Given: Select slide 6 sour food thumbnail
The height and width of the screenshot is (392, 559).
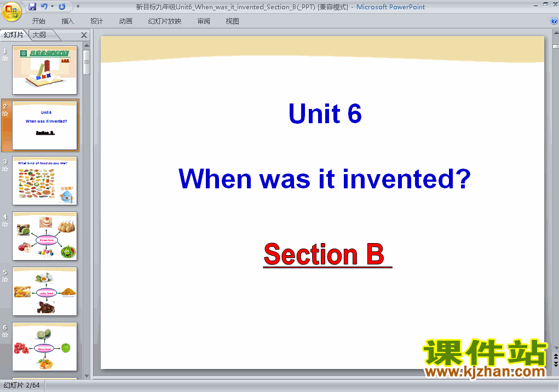Looking at the screenshot, I should (x=44, y=347).
